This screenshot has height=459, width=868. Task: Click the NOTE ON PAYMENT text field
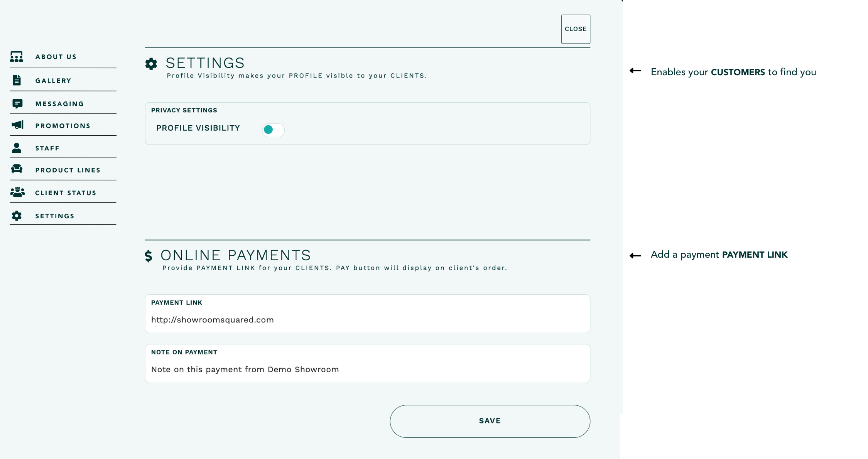[366, 369]
